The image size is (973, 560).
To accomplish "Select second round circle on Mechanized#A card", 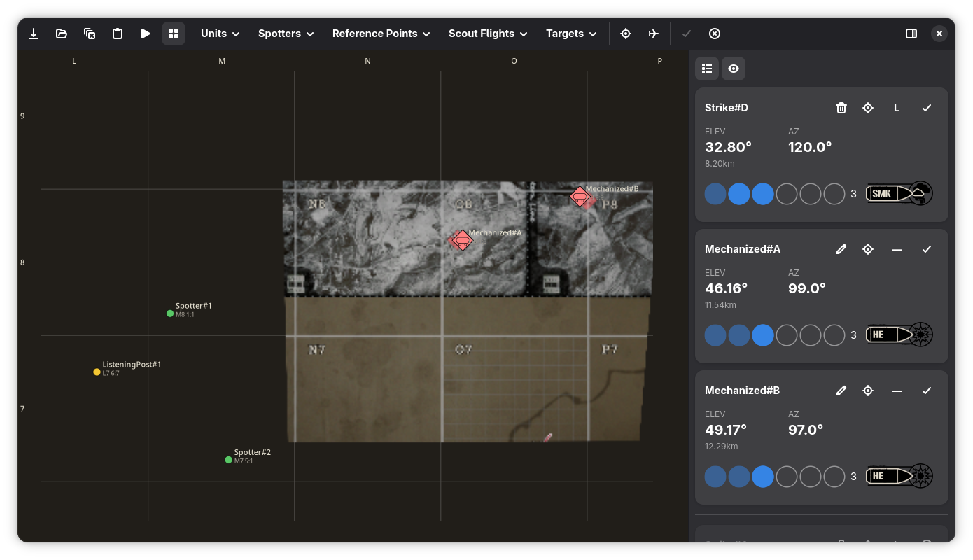I will (x=739, y=335).
